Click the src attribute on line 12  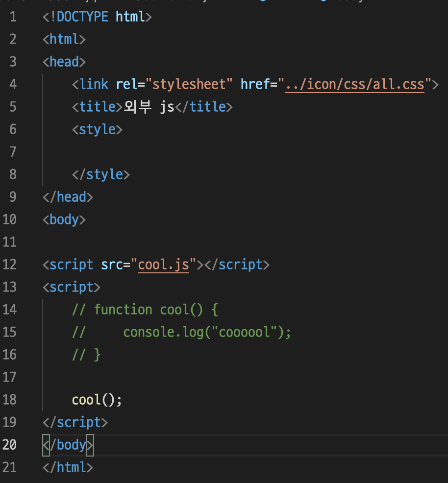(x=112, y=265)
